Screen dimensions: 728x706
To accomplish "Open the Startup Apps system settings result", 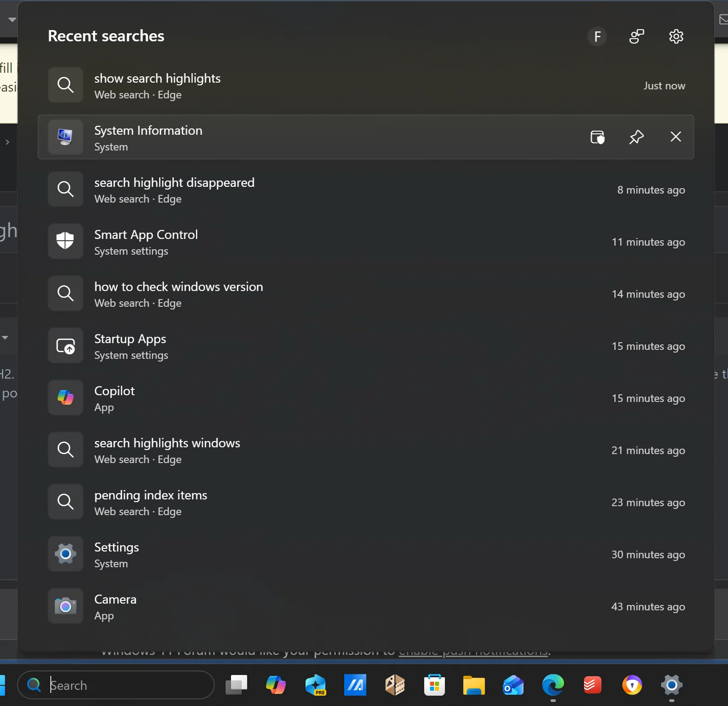I will click(366, 346).
